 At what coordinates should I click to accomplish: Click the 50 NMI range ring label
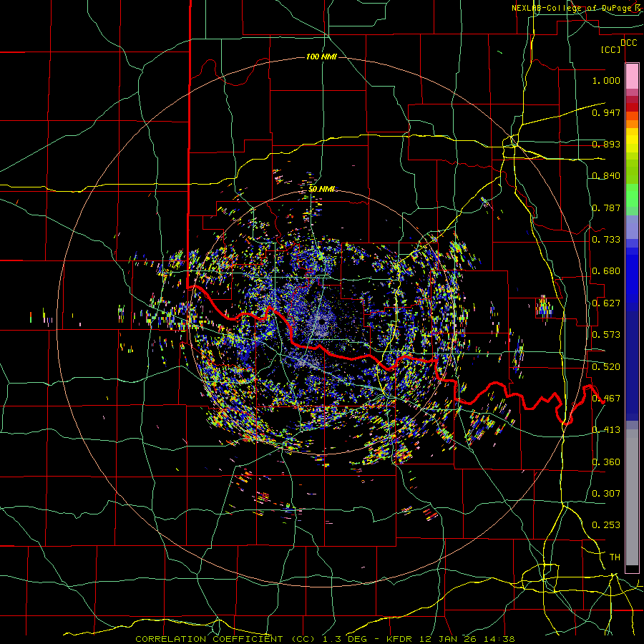[x=321, y=189]
